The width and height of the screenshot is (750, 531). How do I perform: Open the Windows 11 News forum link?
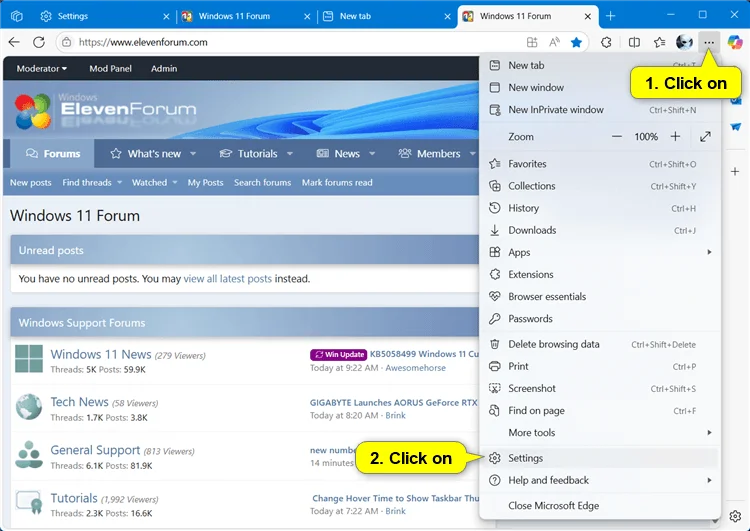point(101,354)
